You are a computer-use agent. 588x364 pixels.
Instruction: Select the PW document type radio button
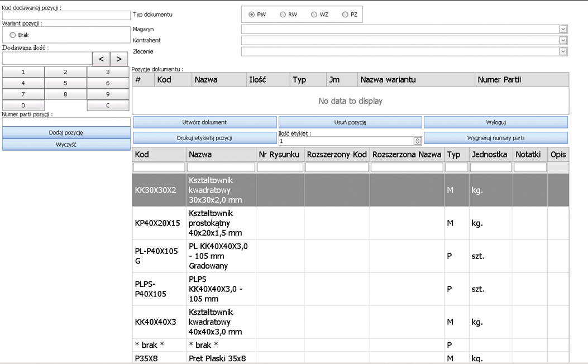tap(252, 15)
